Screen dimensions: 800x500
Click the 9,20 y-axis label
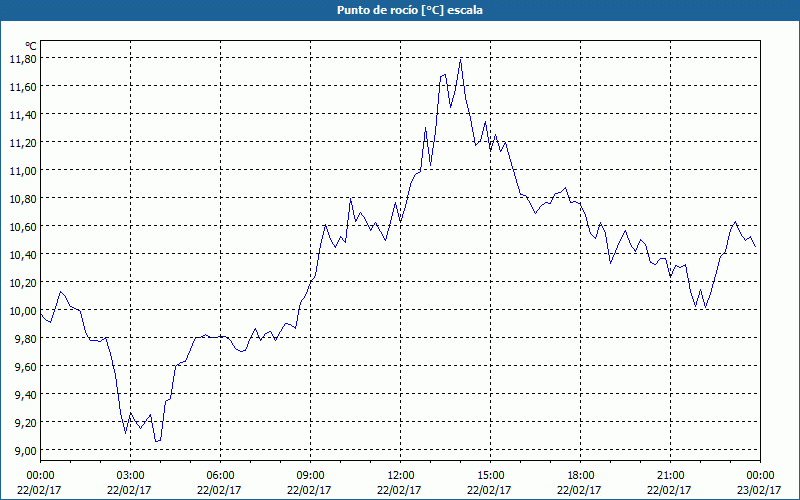[x=26, y=423]
